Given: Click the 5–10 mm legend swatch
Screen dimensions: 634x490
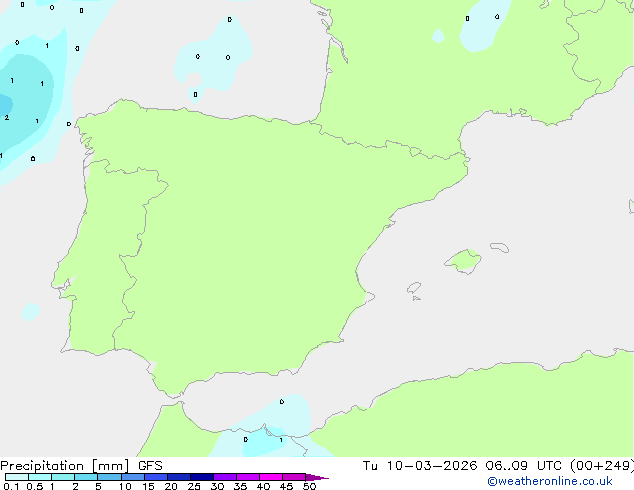Looking at the screenshot, I should [x=109, y=477].
